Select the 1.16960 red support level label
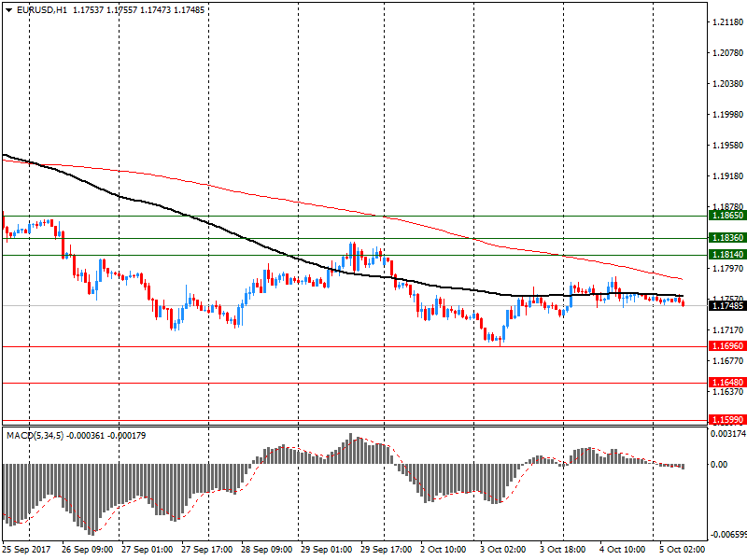The width and height of the screenshot is (747, 560). (x=727, y=346)
